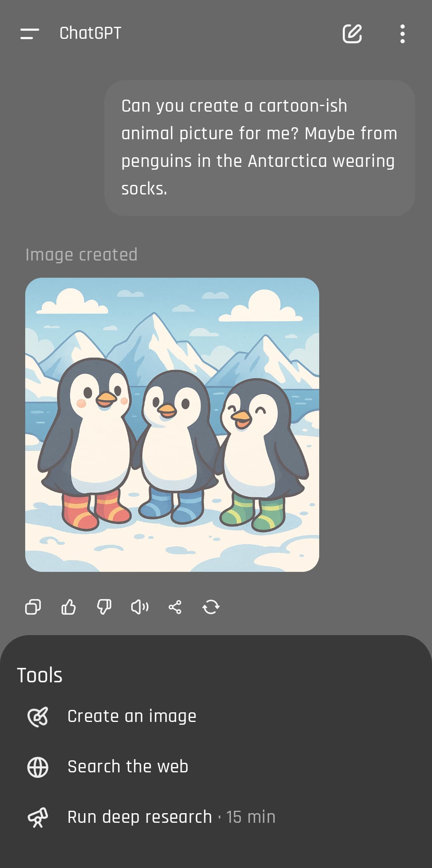Screen dimensions: 432x868
Task: Tap the 'Image created' label
Action: point(82,255)
